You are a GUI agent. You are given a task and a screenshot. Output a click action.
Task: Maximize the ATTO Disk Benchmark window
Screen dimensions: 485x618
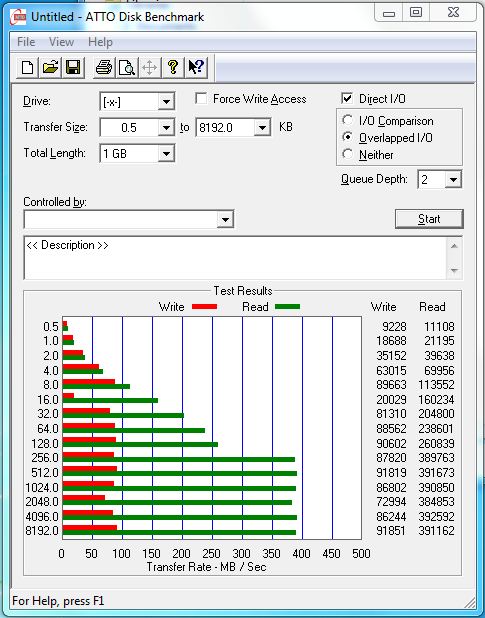click(416, 13)
